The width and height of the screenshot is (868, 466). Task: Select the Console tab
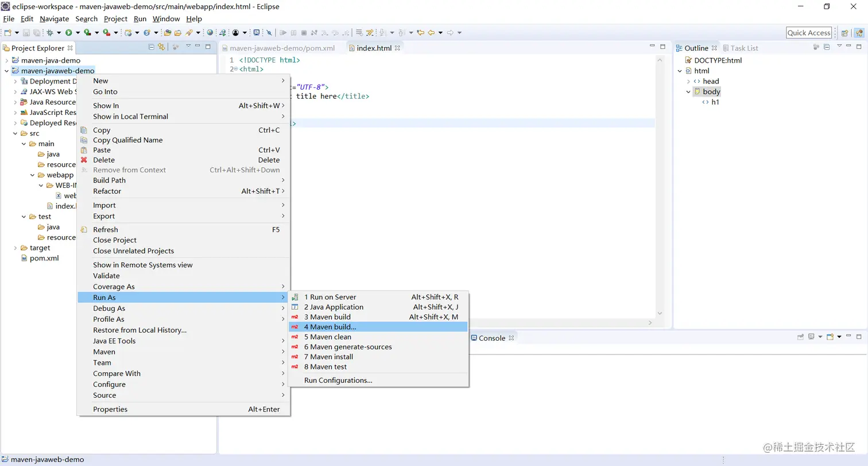click(x=492, y=338)
